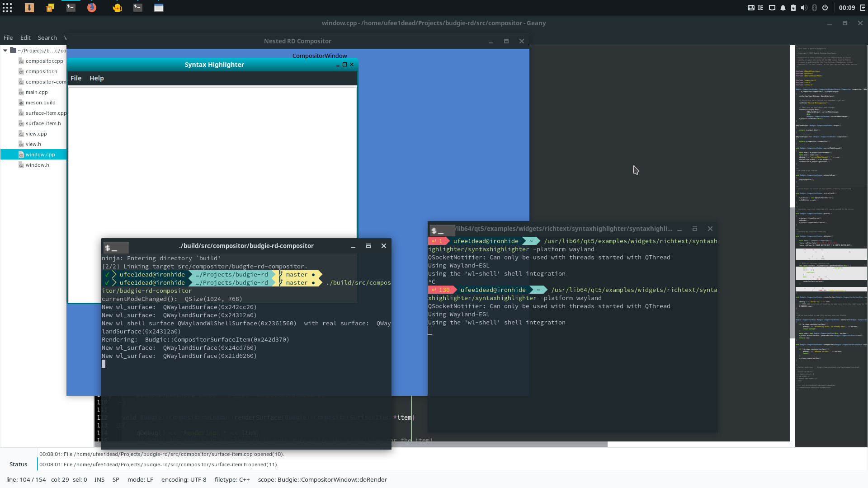Viewport: 868px width, 488px height.
Task: Toggle the Bluetooth tray icon
Action: 814,8
